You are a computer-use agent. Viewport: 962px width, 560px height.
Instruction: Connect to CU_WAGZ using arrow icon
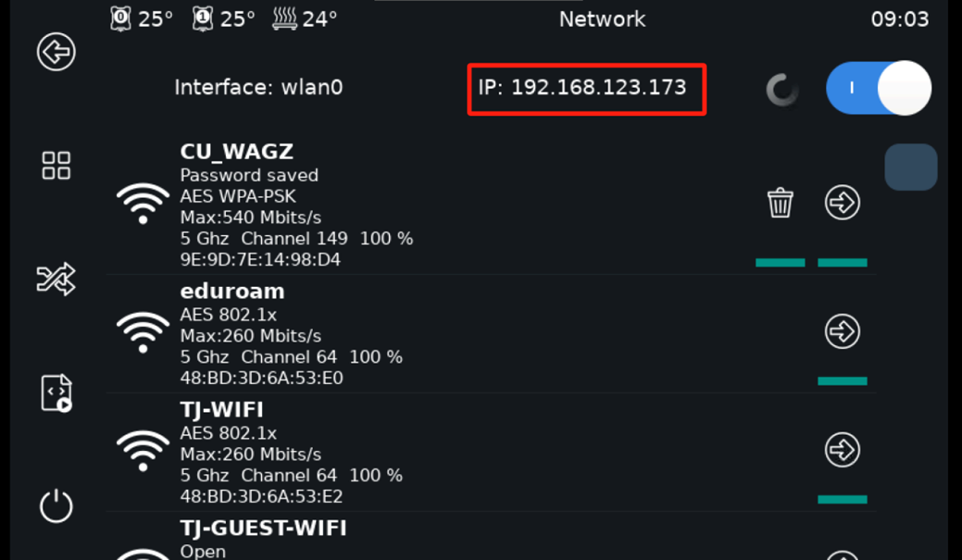coord(843,203)
